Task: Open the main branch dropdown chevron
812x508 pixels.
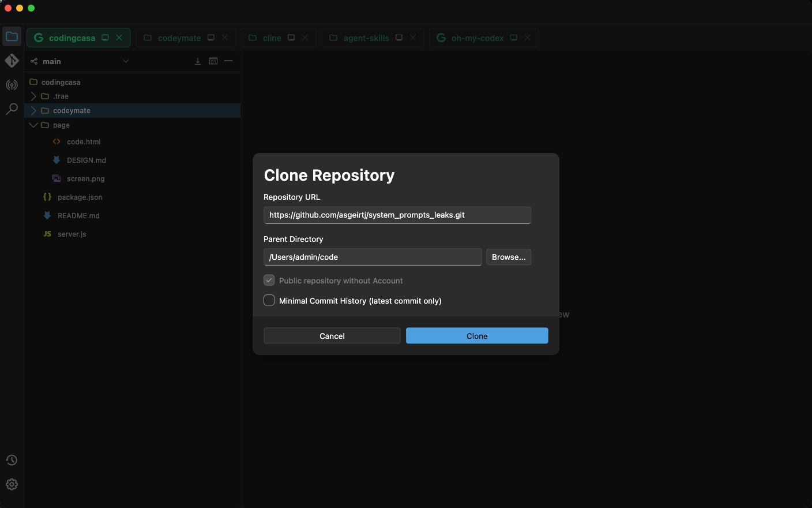Action: pyautogui.click(x=126, y=61)
